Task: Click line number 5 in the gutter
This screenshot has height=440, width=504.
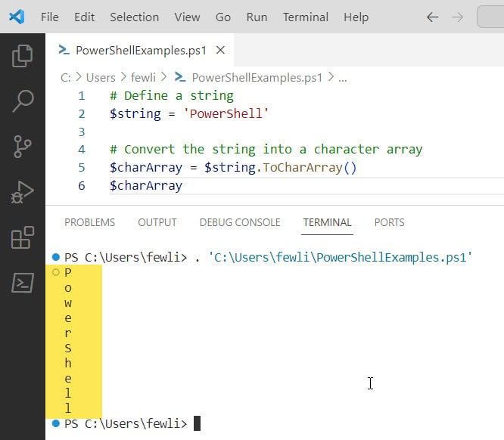Action: tap(82, 167)
